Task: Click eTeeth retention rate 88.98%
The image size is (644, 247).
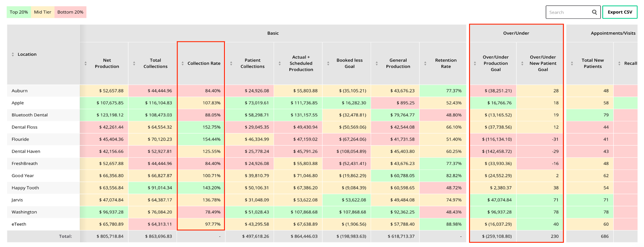Action: pos(443,224)
